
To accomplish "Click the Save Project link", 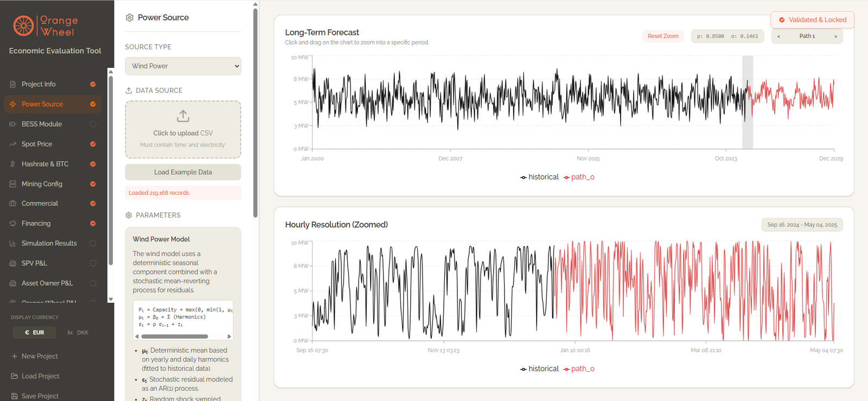I will [x=35, y=396].
